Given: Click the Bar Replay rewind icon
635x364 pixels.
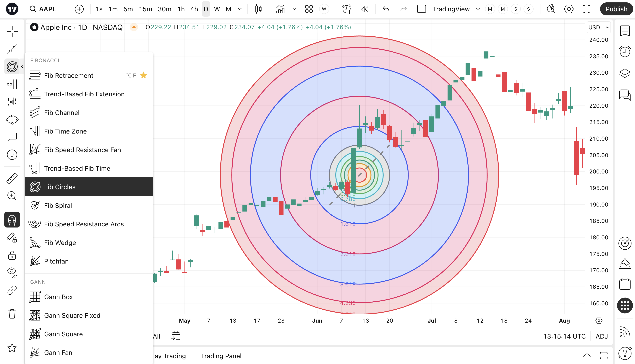Looking at the screenshot, I should (x=365, y=9).
